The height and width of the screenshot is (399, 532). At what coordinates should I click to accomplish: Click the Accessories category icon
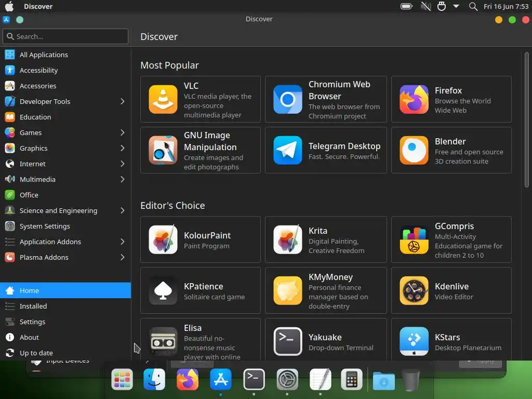[x=10, y=86]
